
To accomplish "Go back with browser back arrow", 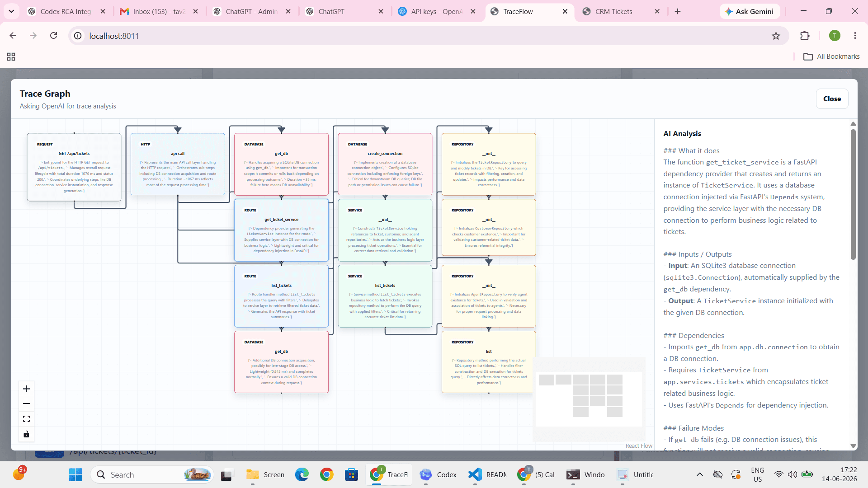I will click(x=13, y=36).
